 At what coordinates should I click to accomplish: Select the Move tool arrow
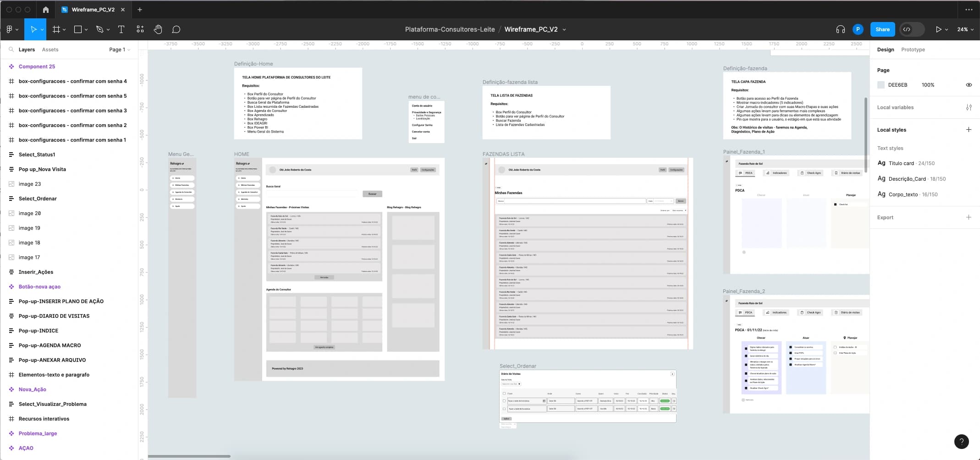(33, 29)
